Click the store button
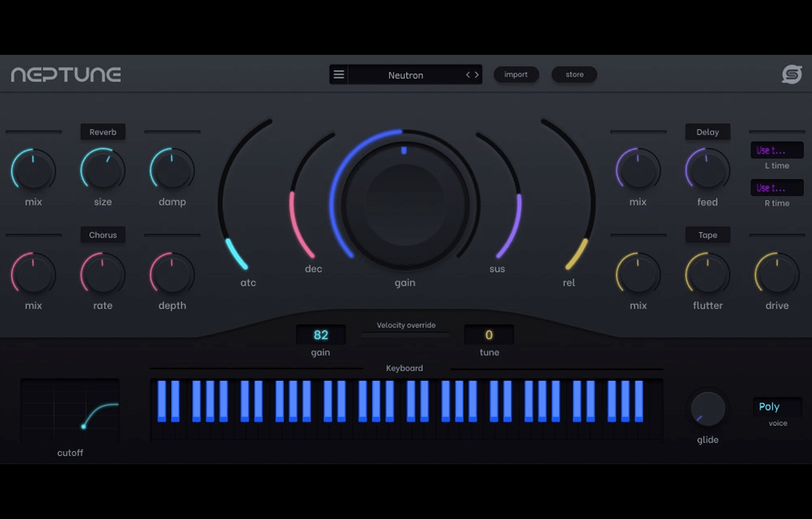 (574, 75)
